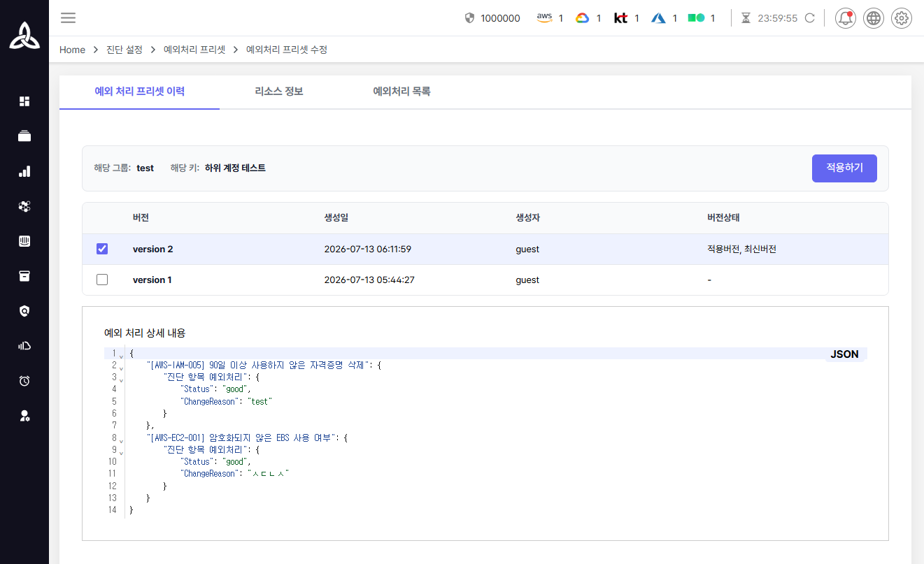Click the 버전상태 column header
Screen dimensions: 924x564
coord(725,217)
